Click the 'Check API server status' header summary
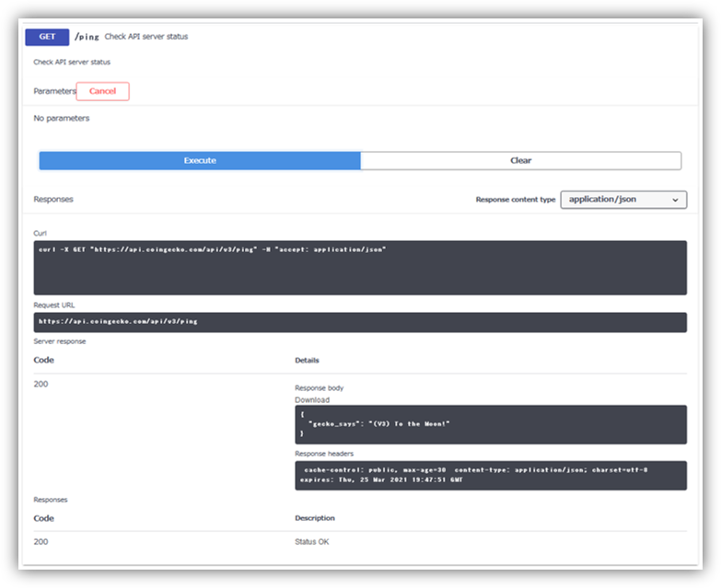721x588 pixels. pos(146,36)
